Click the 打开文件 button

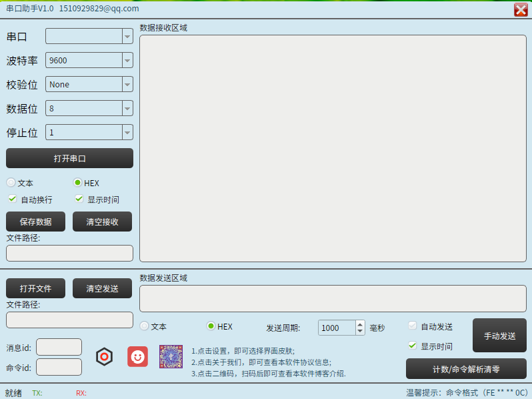click(35, 289)
